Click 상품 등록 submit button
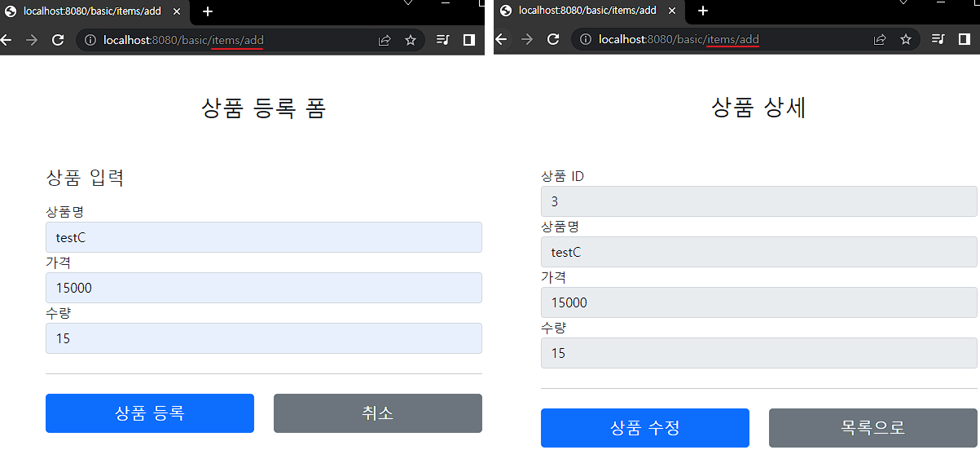Screen dimensions: 980x450 [150, 413]
